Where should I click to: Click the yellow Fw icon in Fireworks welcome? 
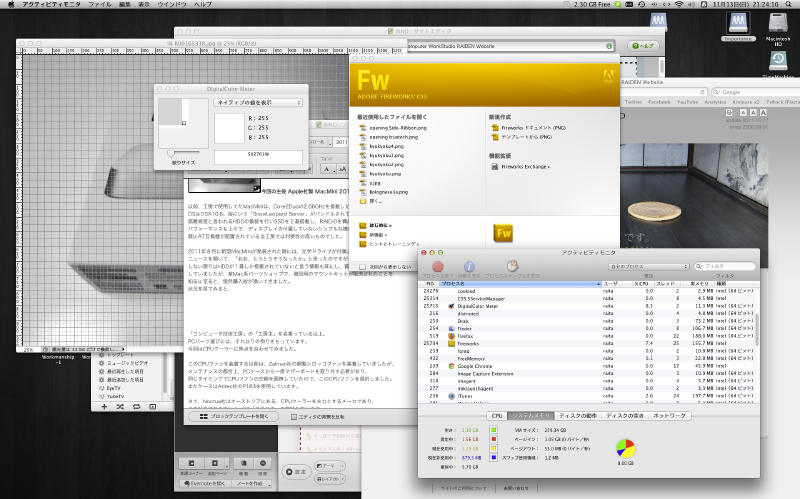[503, 233]
